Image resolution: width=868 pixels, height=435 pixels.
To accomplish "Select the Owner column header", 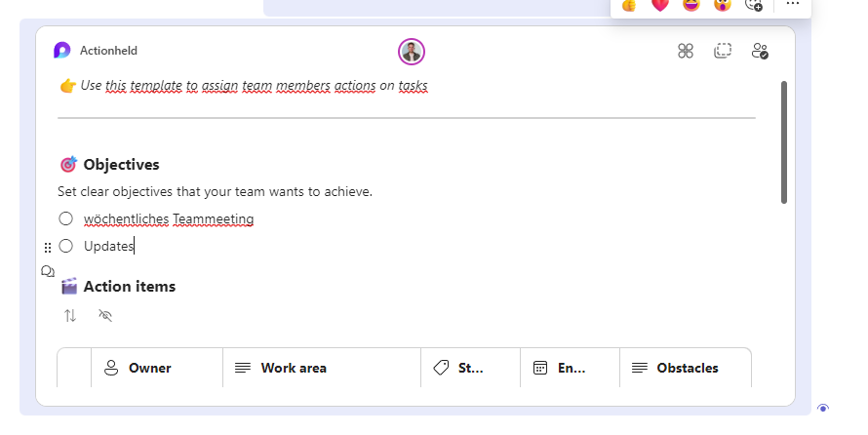I will (x=157, y=368).
